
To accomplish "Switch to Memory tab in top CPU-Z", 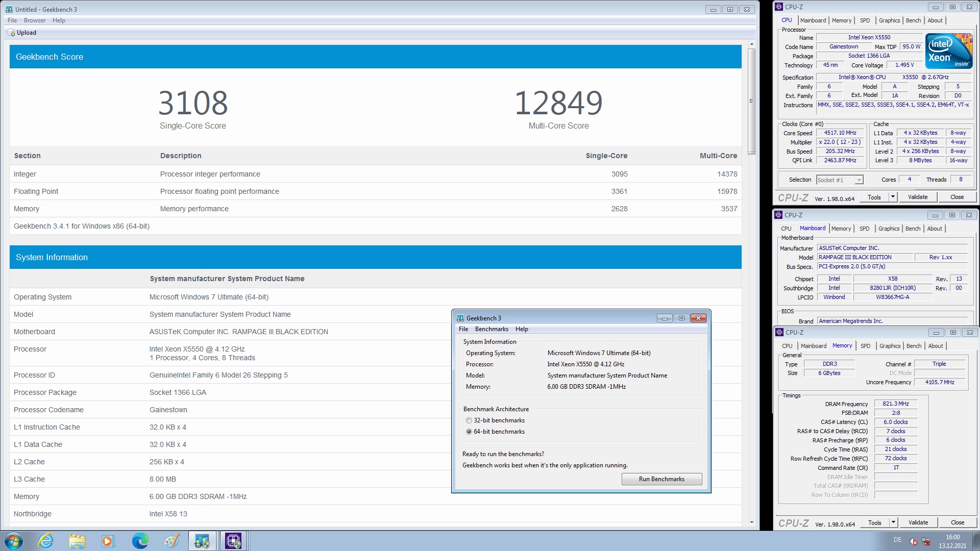I will tap(842, 20).
